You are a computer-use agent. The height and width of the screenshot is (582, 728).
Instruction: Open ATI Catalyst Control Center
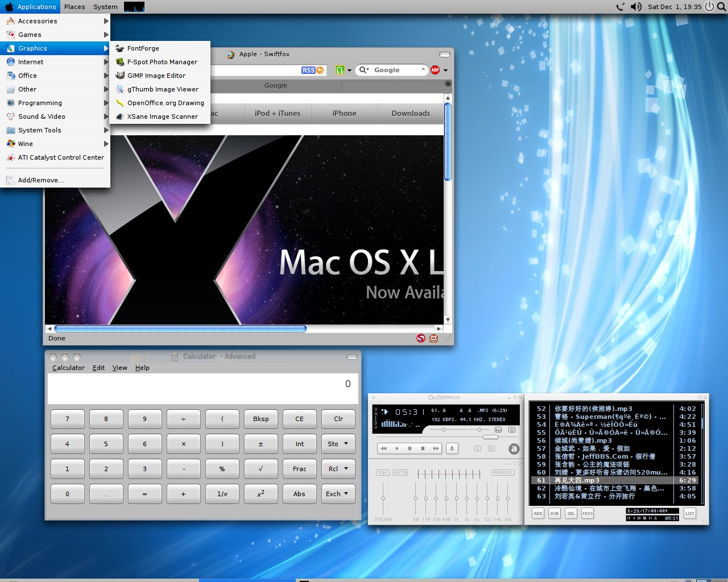point(55,157)
